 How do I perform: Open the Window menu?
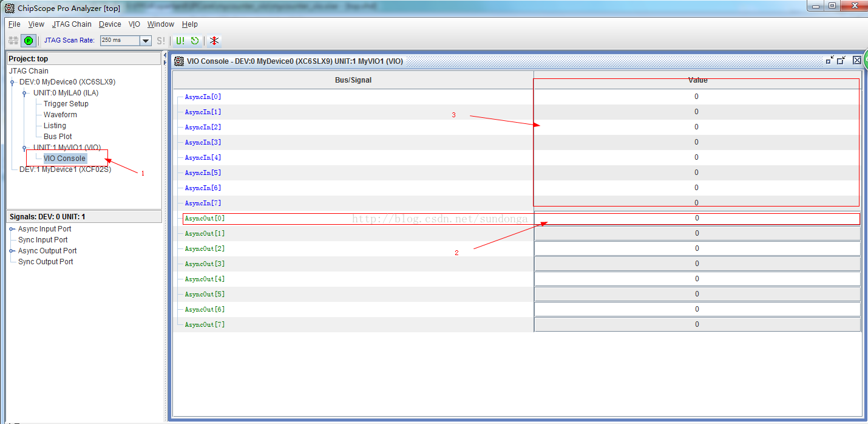(x=161, y=24)
